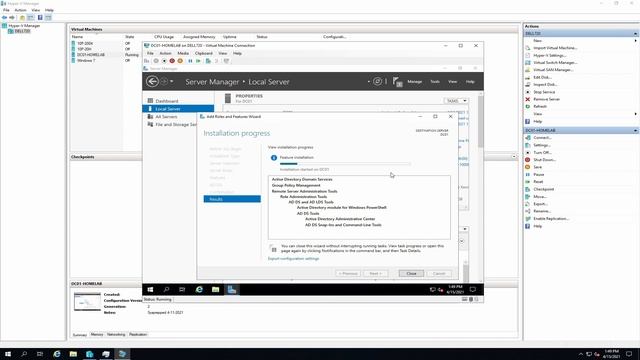Click Edit Disk action
Viewport: 640px width, 360px height.
point(542,77)
